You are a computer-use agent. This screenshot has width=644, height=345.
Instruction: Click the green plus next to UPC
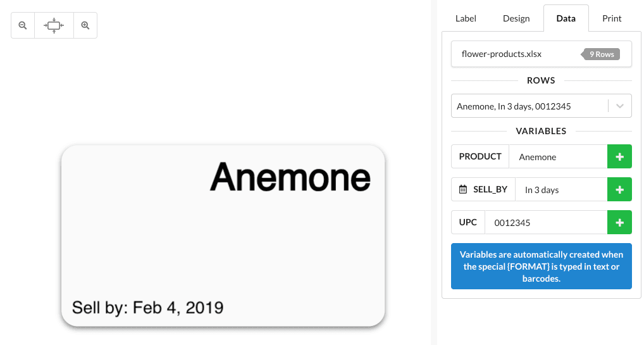click(x=619, y=222)
